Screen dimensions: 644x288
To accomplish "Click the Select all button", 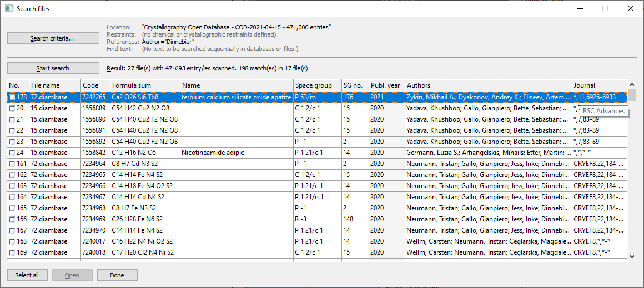I will tap(27, 275).
